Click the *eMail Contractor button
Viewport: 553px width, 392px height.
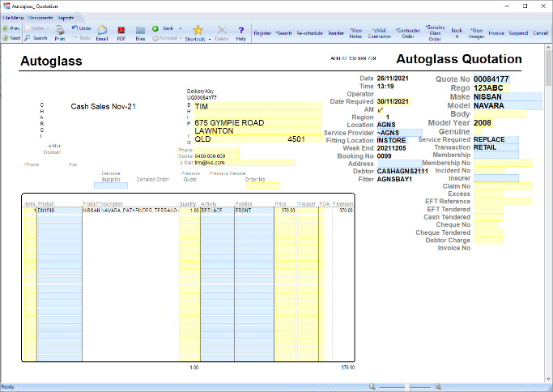point(380,33)
